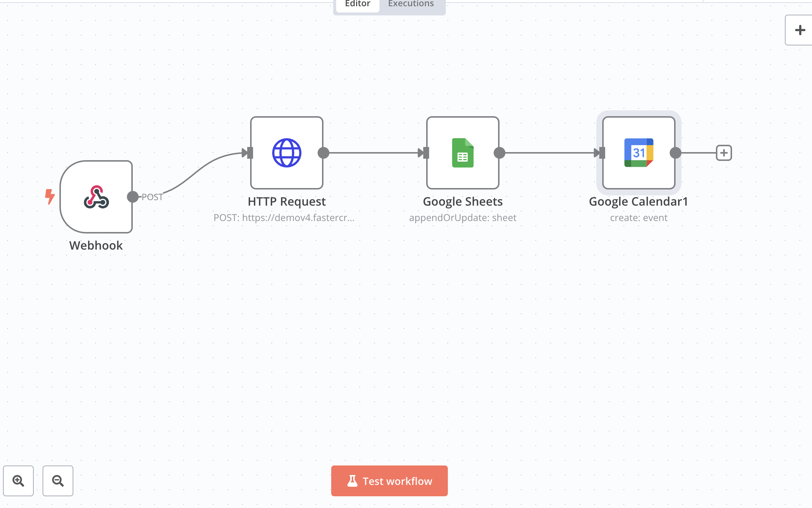
Task: Click Google Sheets output connector dot
Action: pyautogui.click(x=499, y=153)
